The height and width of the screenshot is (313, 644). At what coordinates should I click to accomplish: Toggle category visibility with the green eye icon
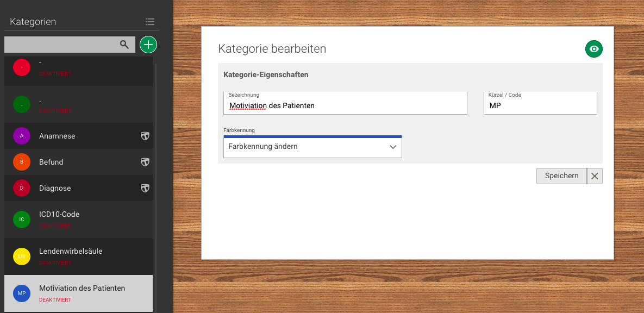pyautogui.click(x=593, y=49)
